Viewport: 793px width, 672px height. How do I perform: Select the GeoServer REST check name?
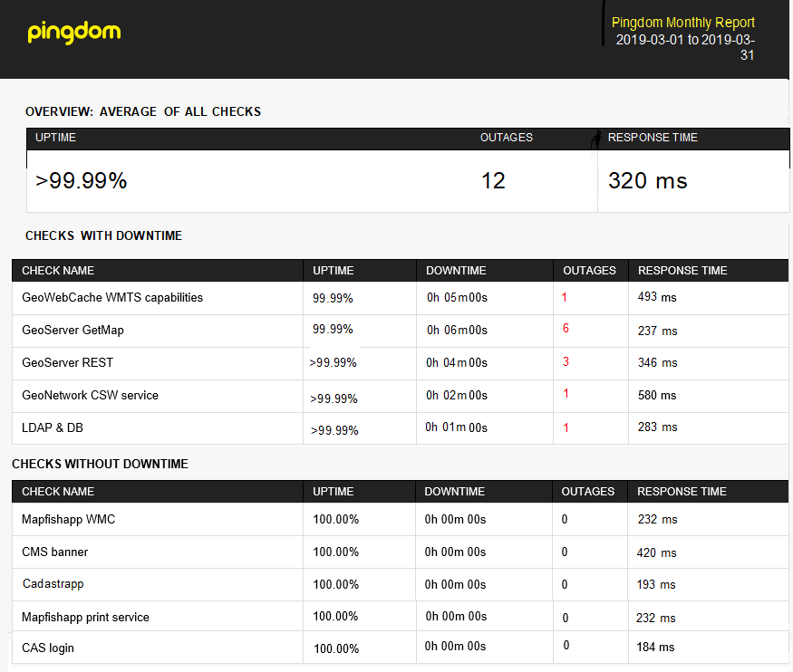pos(67,362)
